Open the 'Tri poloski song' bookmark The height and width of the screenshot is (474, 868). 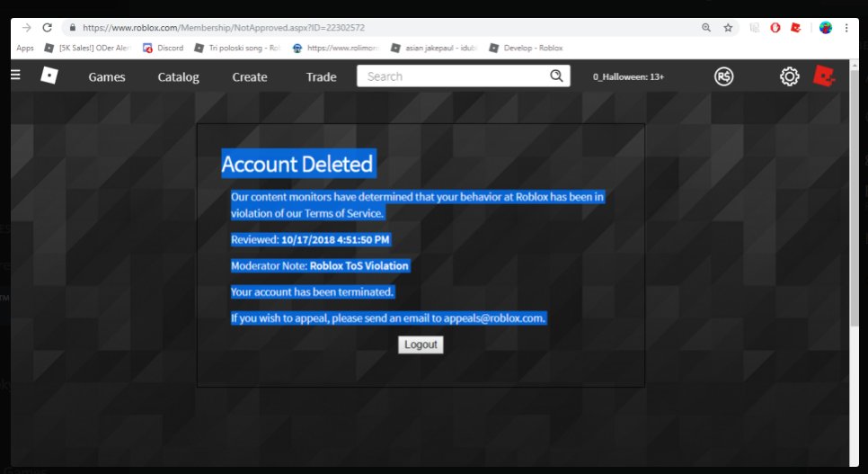point(237,49)
